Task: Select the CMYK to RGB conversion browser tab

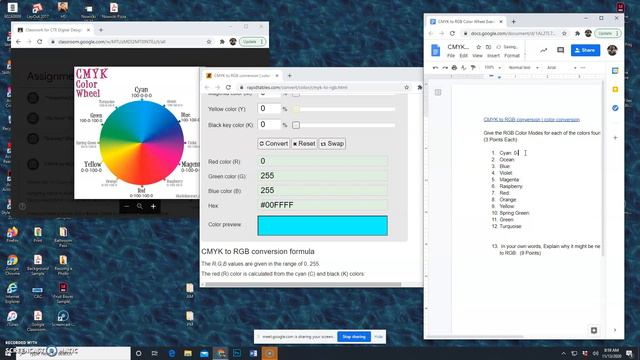Action: click(x=242, y=76)
